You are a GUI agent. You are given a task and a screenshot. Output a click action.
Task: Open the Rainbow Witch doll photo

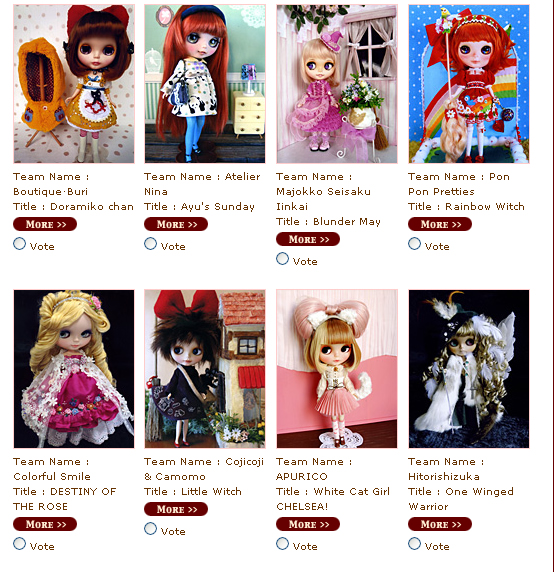(x=469, y=84)
